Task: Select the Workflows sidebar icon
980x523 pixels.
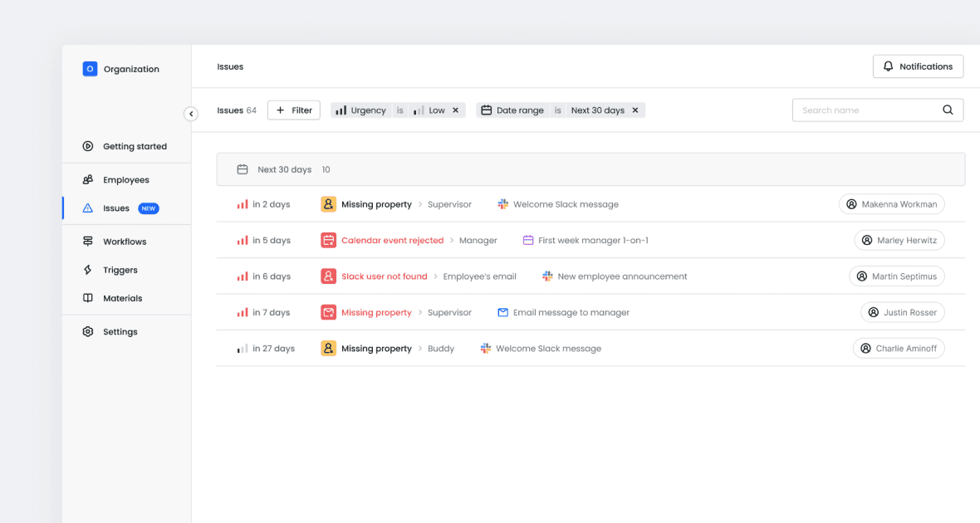Action: point(88,242)
